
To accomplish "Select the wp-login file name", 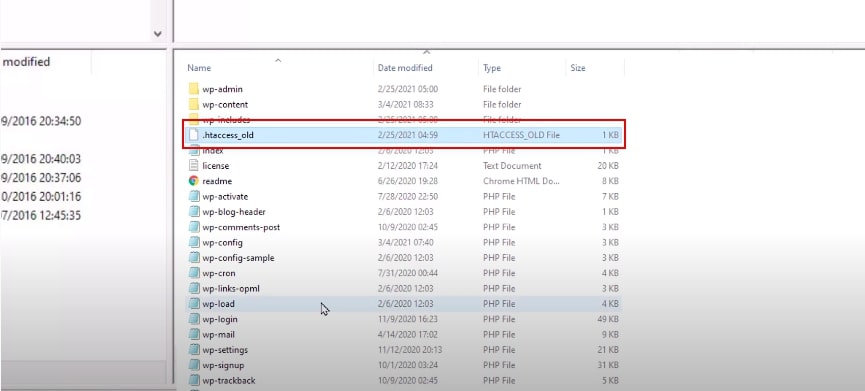I will click(x=220, y=319).
